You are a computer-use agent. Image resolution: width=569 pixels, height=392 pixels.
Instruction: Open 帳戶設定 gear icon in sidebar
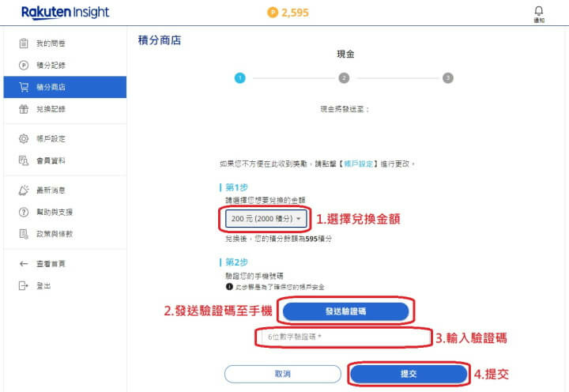pos(24,138)
